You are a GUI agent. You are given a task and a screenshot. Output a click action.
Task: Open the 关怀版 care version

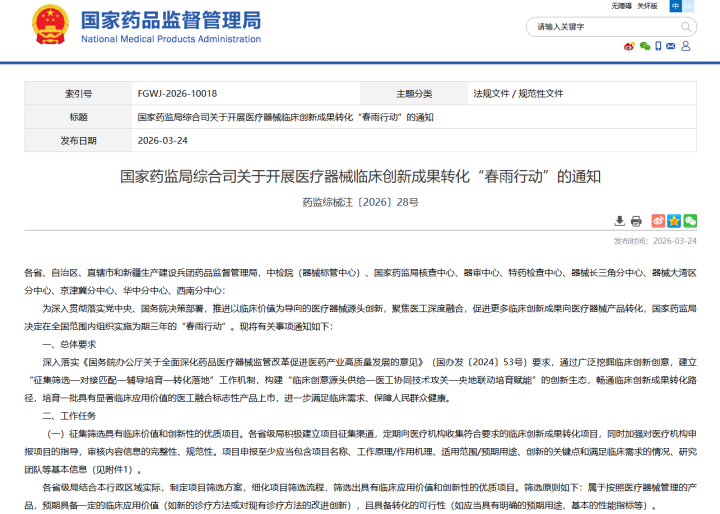click(649, 6)
